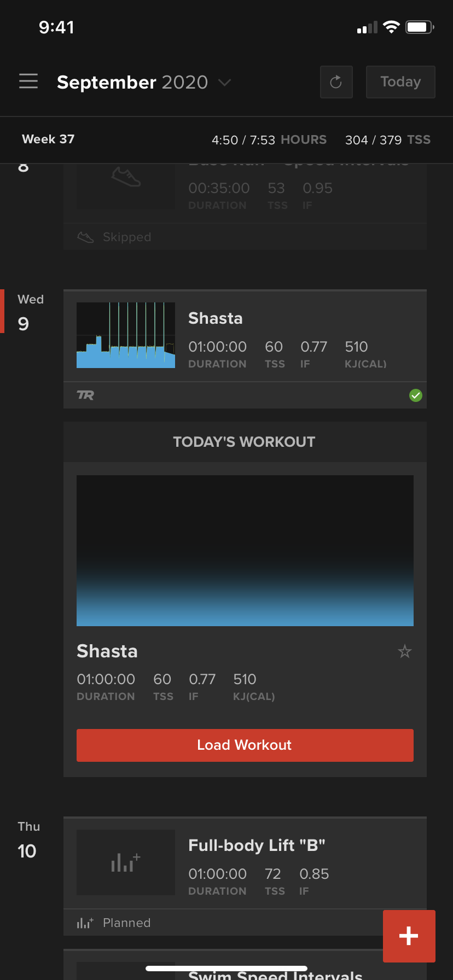The image size is (453, 980).
Task: Tap the Skipped shoe status icon
Action: click(86, 237)
